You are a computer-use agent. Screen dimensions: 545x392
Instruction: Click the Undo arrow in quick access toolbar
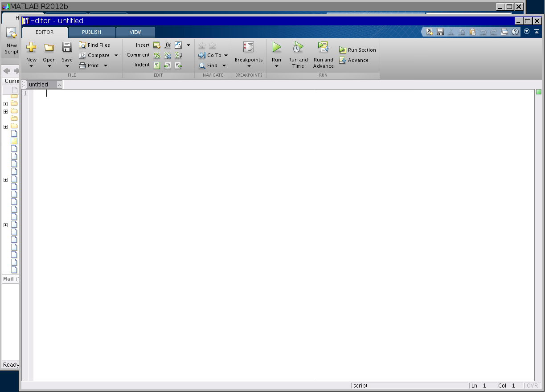[x=483, y=32]
